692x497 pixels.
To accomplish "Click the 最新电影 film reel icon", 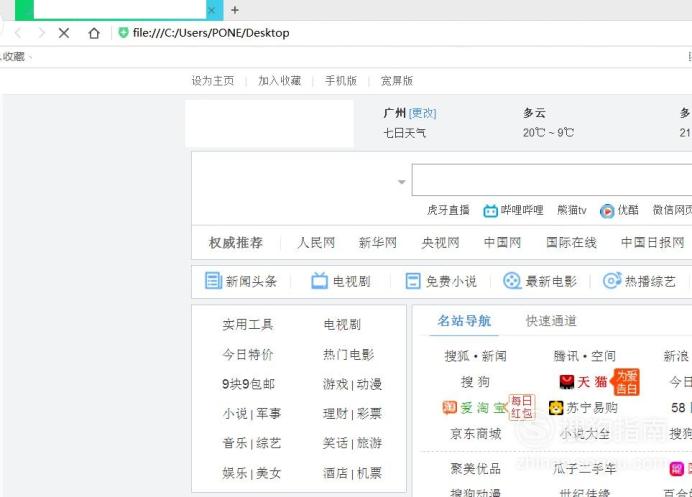I will tap(512, 281).
